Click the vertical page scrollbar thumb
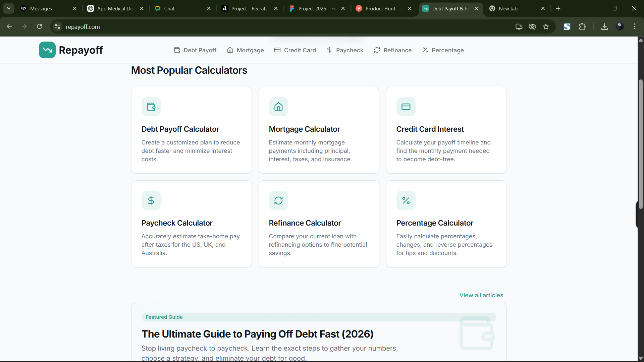 point(641,144)
